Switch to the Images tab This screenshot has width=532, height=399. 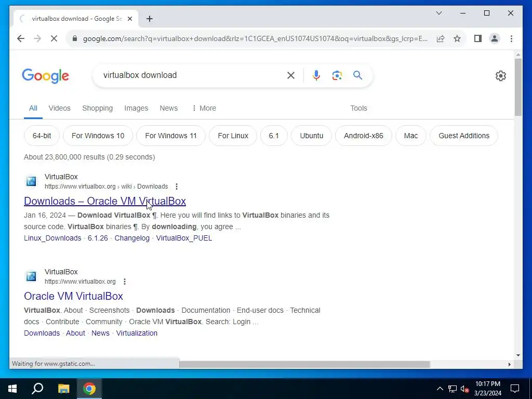136,108
